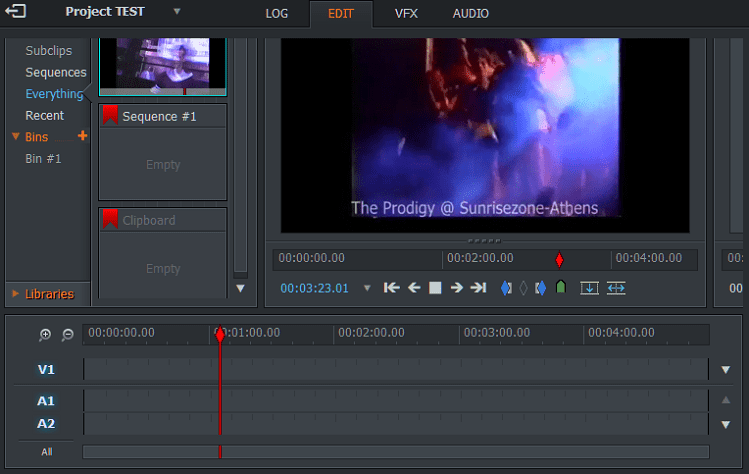Screen dimensions: 749x474
Task: Zoom in on the timeline
Action: pyautogui.click(x=45, y=334)
